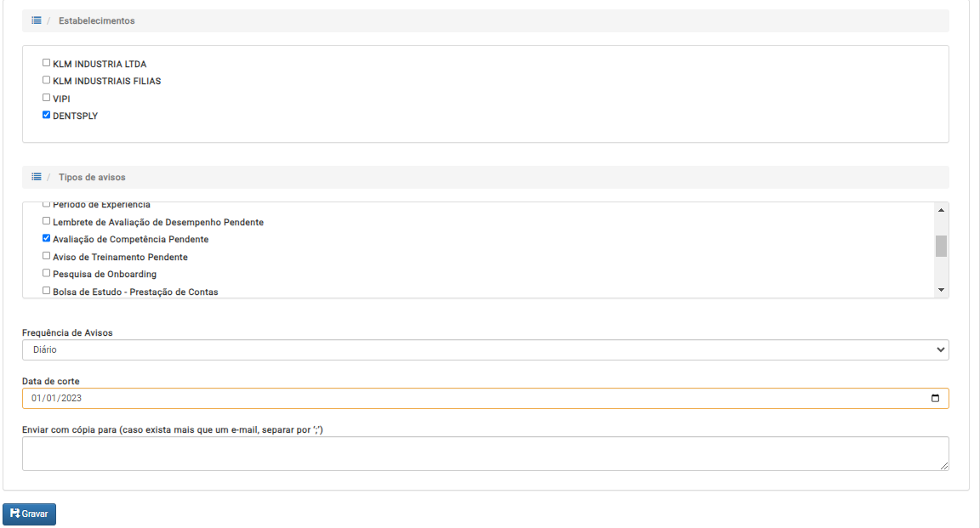Enable the VIPI establishment checkbox
The width and height of the screenshot is (980, 528).
(x=46, y=98)
